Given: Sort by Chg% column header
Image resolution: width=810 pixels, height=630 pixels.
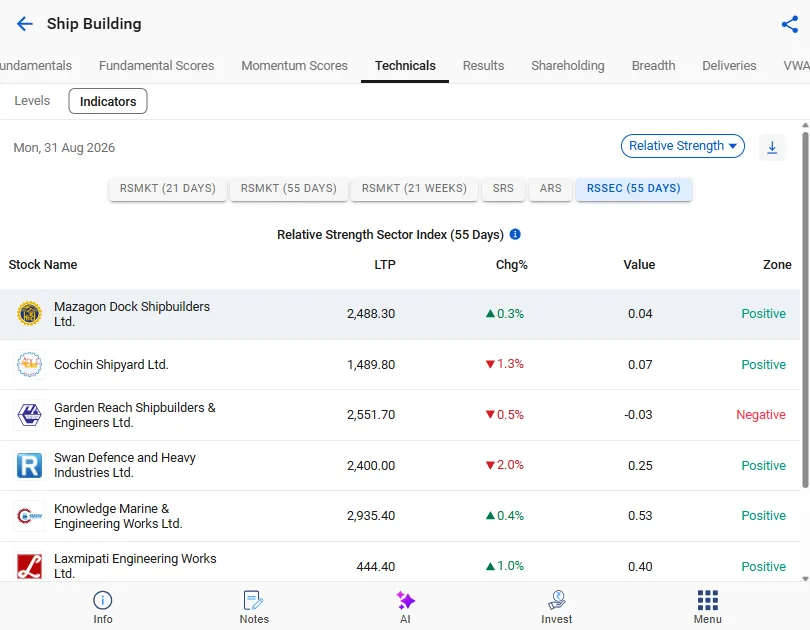Looking at the screenshot, I should (x=511, y=264).
